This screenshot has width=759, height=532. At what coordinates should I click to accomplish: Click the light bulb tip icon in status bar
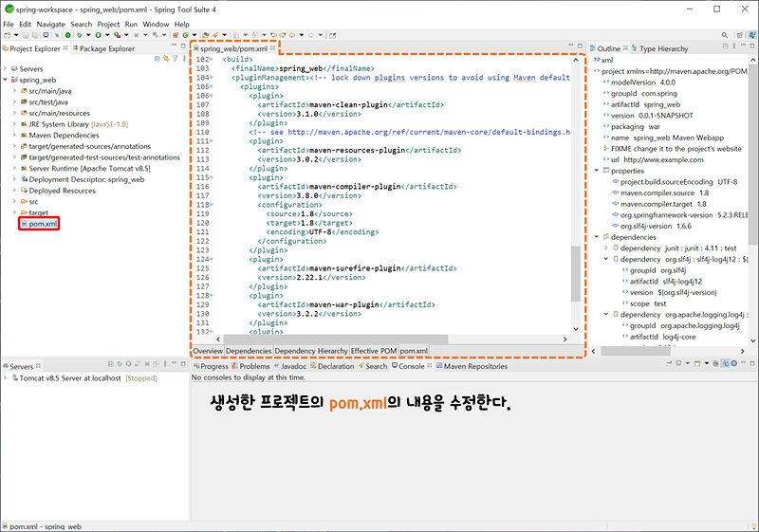point(753,526)
